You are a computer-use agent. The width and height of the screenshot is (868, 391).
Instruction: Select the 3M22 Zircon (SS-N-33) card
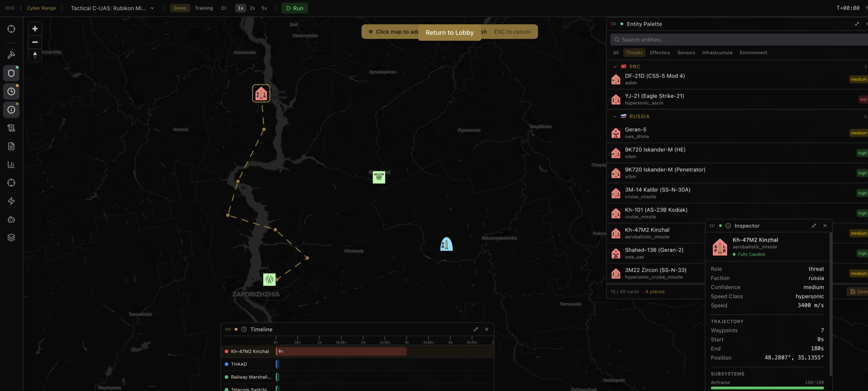point(656,273)
